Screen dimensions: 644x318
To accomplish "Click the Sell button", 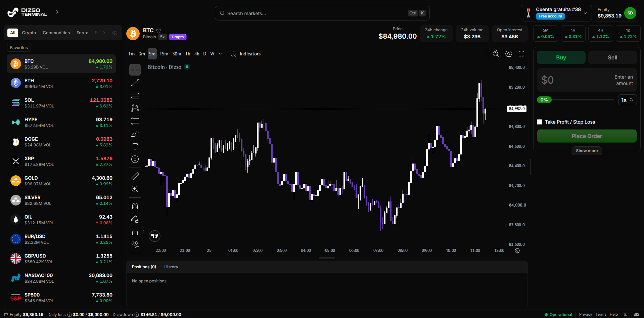I will (x=612, y=57).
